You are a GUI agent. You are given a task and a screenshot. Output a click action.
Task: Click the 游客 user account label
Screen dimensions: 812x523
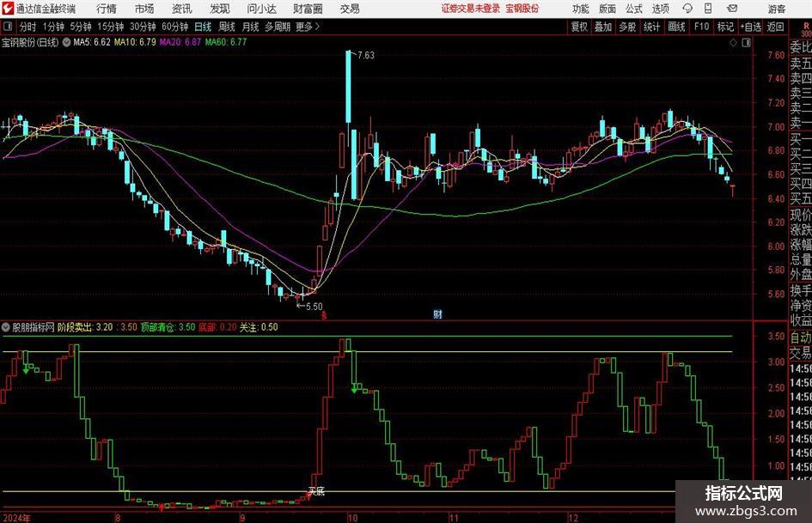click(x=776, y=9)
